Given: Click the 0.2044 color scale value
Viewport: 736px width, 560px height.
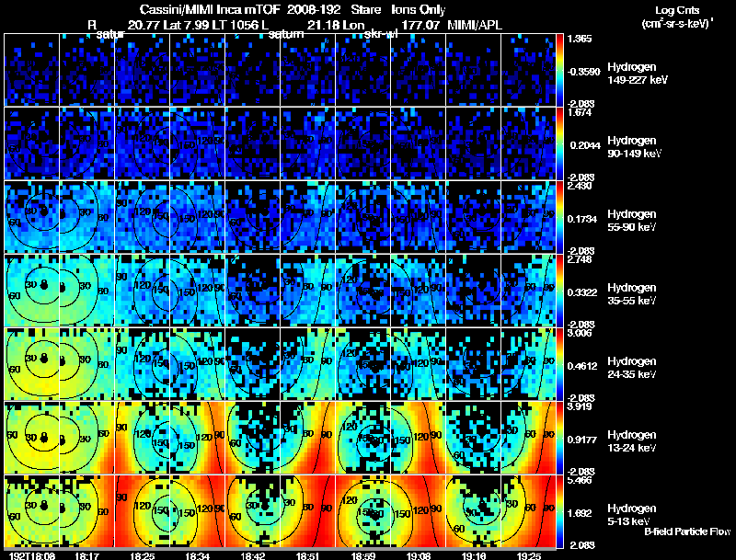Looking at the screenshot, I should (x=585, y=145).
